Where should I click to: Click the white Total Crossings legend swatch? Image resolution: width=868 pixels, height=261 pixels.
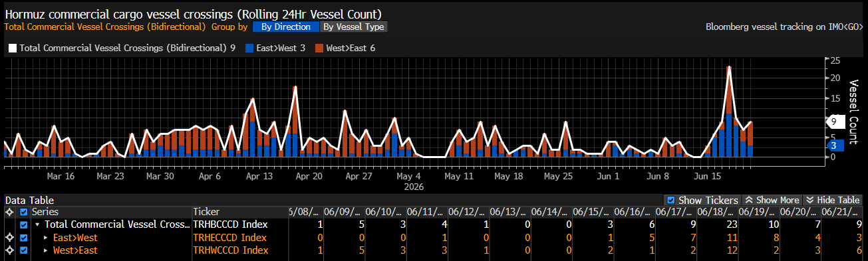pyautogui.click(x=13, y=48)
